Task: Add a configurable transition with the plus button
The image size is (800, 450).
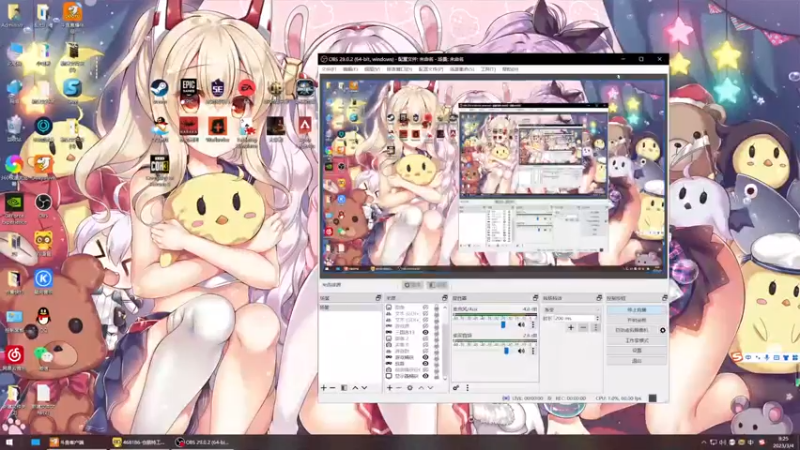Action: (571, 328)
